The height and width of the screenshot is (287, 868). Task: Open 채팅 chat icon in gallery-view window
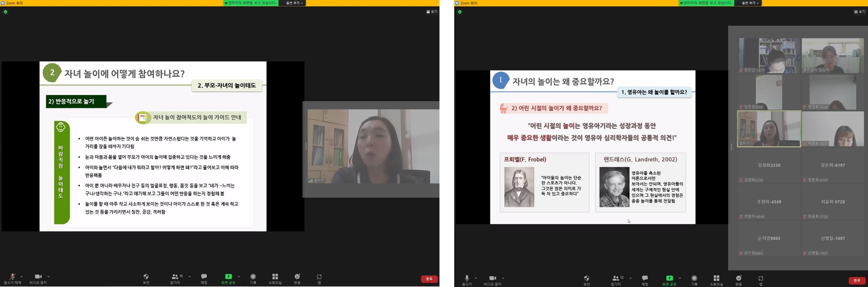pyautogui.click(x=645, y=278)
